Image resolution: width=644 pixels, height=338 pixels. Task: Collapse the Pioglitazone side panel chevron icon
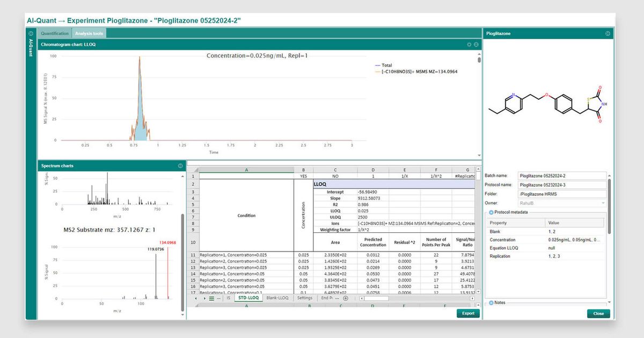(607, 33)
